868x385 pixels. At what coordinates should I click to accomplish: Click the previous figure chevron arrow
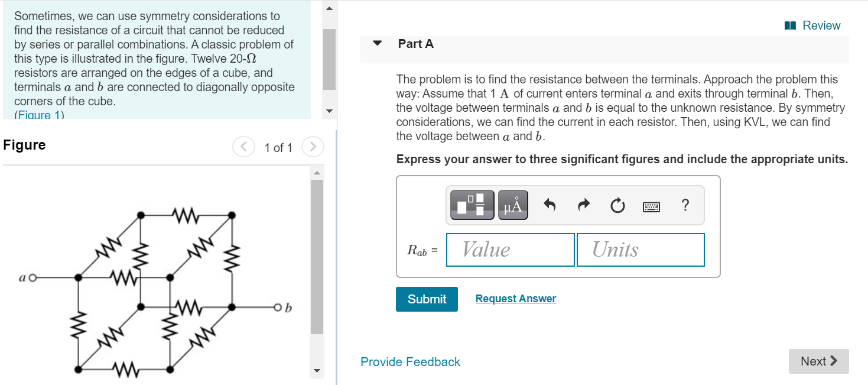click(243, 147)
